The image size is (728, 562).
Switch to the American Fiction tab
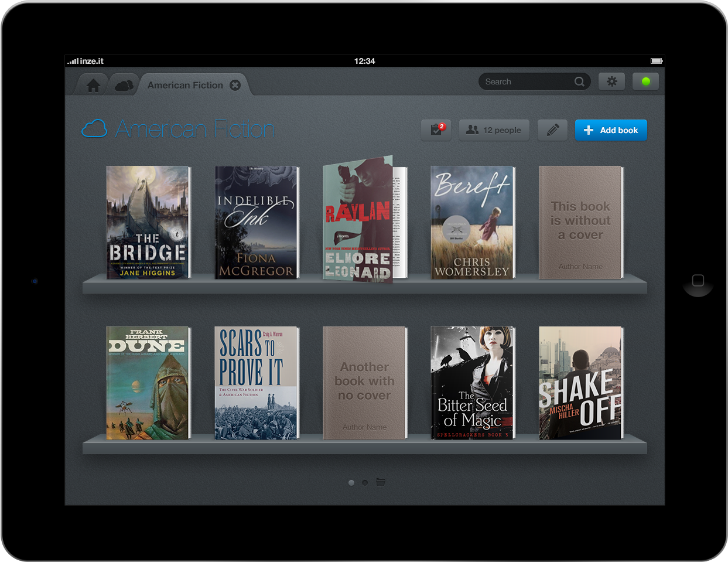[185, 85]
